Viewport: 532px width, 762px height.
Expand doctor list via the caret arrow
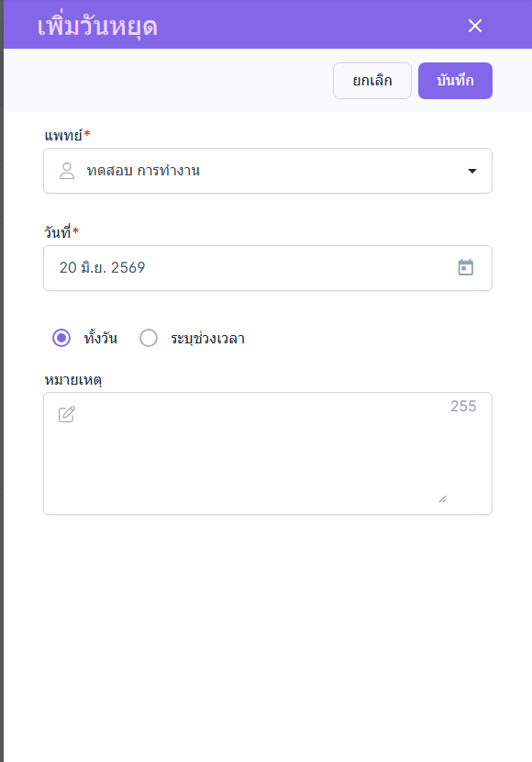tap(471, 171)
